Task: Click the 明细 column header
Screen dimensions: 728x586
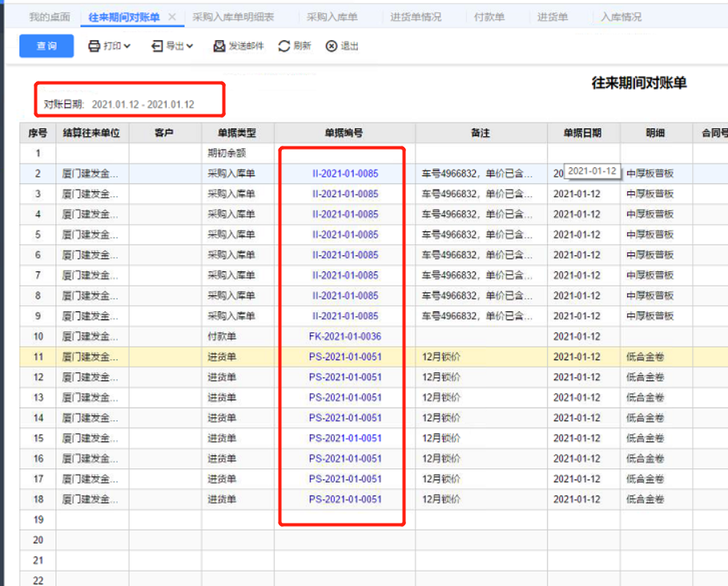Action: point(656,133)
